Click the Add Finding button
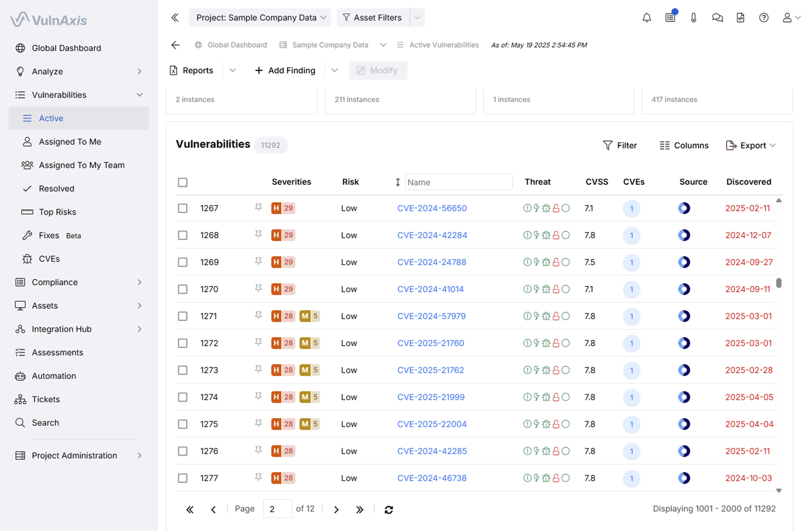 coord(285,70)
